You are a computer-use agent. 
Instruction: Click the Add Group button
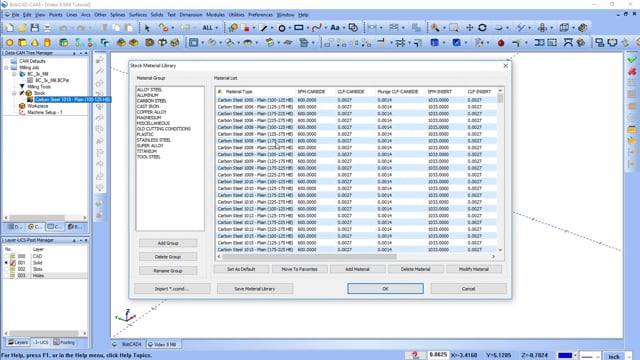168,243
